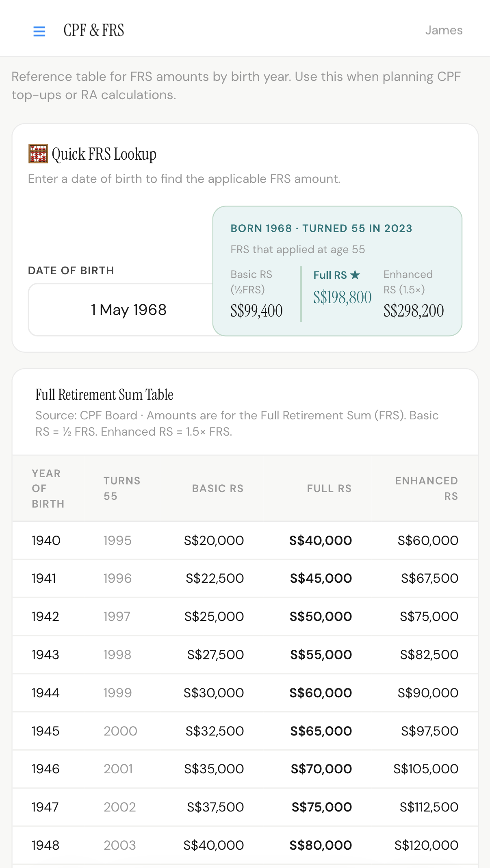Open the James user profile
The height and width of the screenshot is (868, 490).
pos(444,30)
